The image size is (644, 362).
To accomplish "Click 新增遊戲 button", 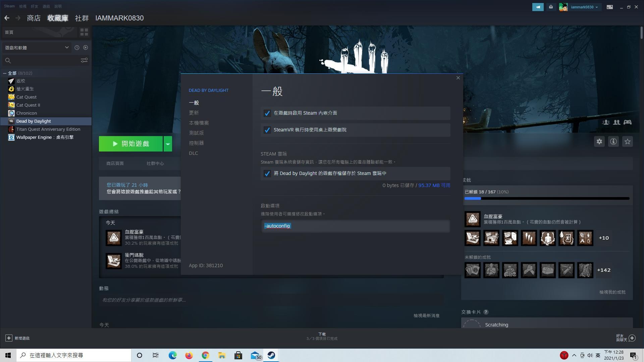I will click(17, 338).
